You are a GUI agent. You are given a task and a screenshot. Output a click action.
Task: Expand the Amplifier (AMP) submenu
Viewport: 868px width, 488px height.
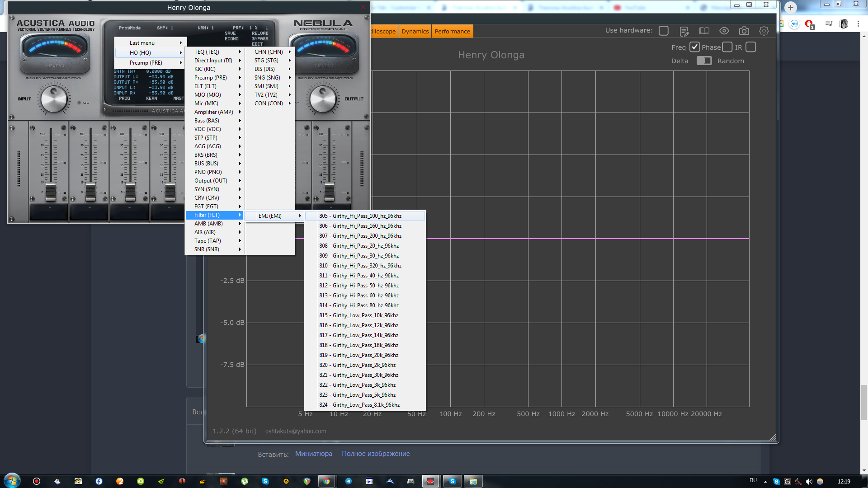(x=214, y=112)
